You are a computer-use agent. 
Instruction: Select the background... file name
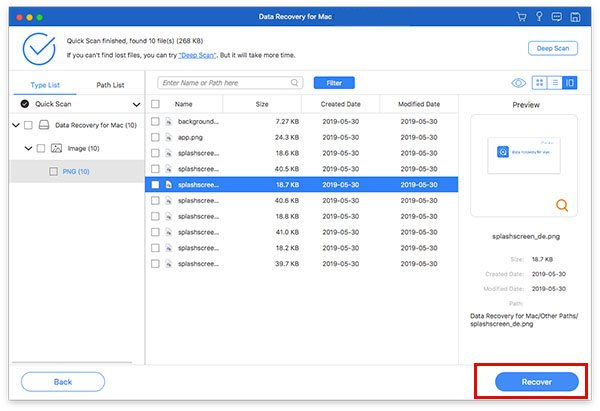point(198,122)
